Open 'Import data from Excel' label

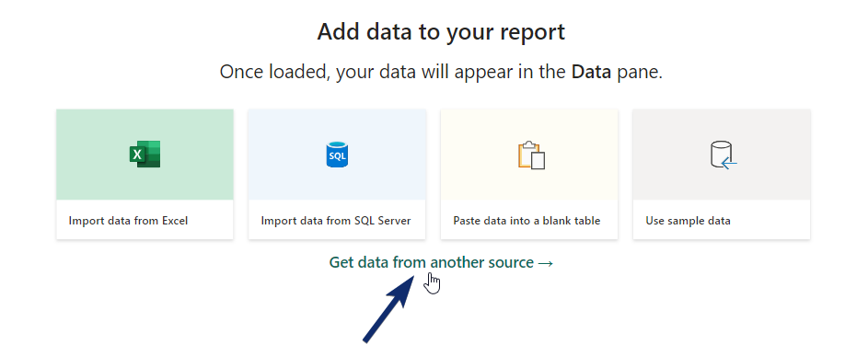click(x=129, y=221)
